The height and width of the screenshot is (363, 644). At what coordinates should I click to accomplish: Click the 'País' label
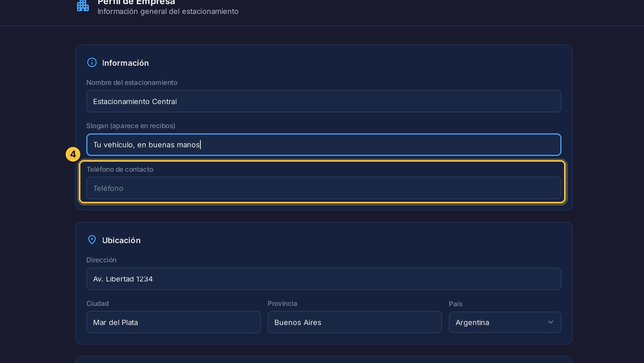[456, 304]
